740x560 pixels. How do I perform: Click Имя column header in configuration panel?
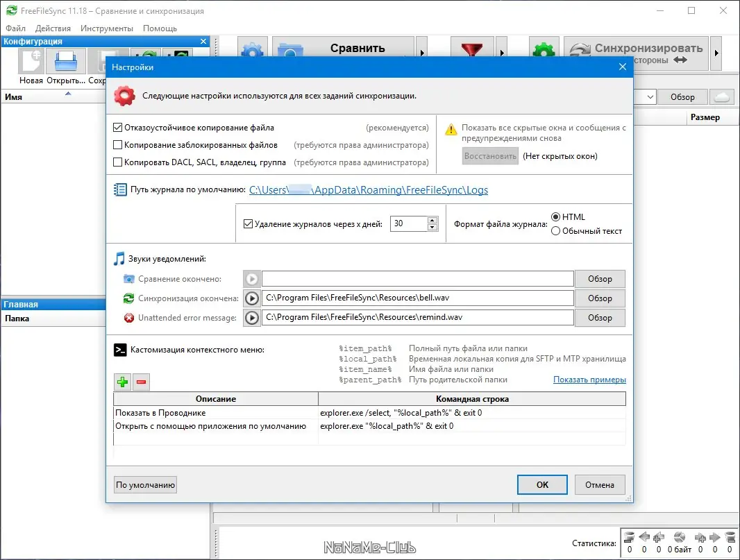[53, 96]
